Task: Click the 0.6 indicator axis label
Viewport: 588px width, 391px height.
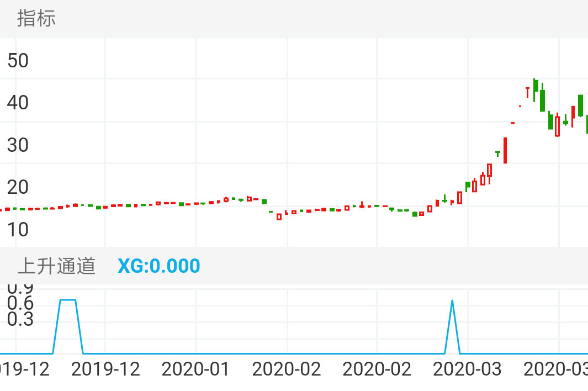Action: pos(20,303)
